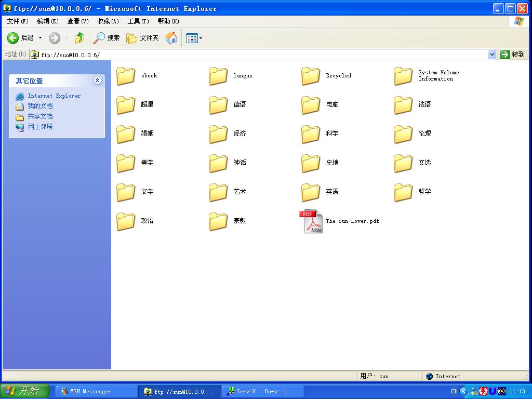
Task: Open 网上邻居 link in sidebar
Action: pyautogui.click(x=40, y=127)
